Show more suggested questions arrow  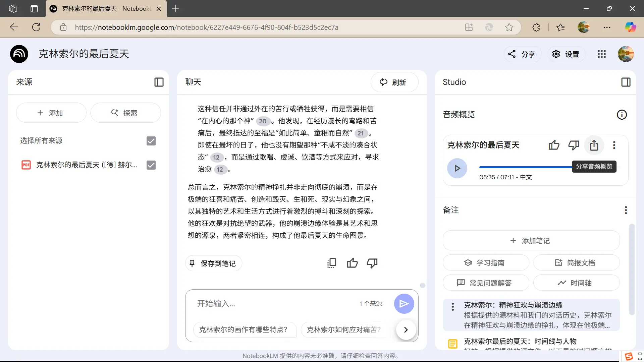pyautogui.click(x=406, y=330)
